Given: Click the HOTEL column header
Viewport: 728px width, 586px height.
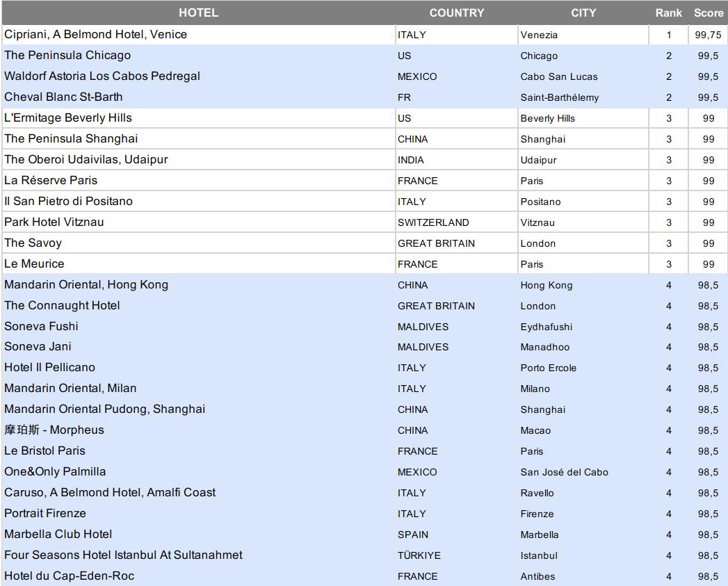Looking at the screenshot, I should 198,13.
